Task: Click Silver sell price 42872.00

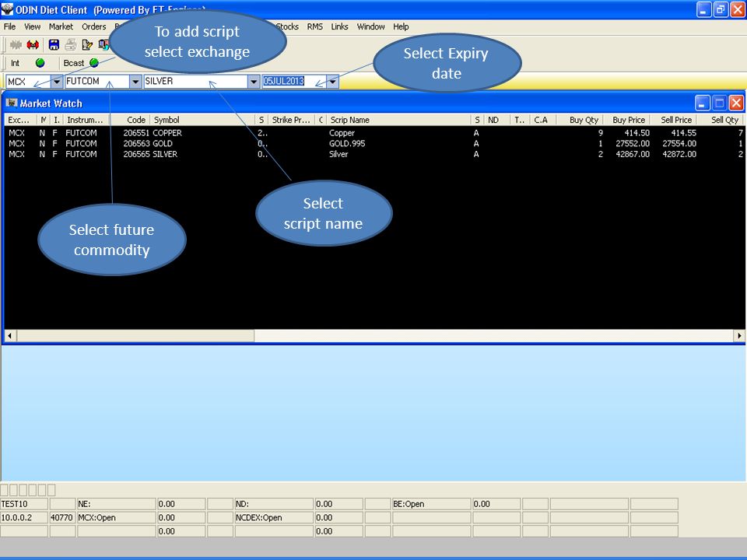Action: [x=679, y=154]
